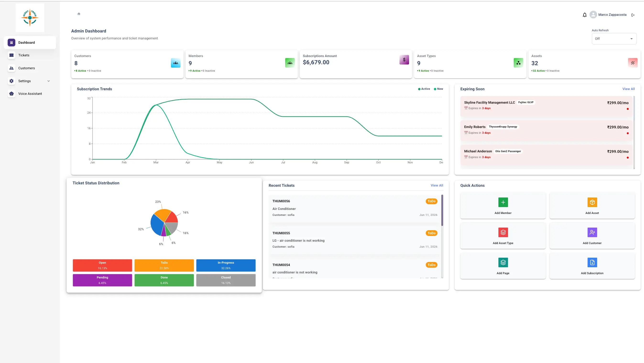
Task: Expand the Settings submenu chevron
Action: [49, 81]
